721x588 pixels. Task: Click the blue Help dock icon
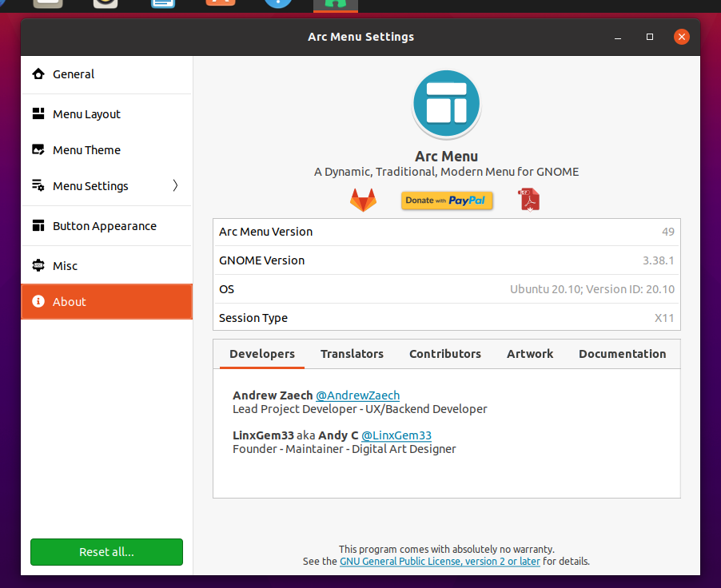pyautogui.click(x=277, y=4)
